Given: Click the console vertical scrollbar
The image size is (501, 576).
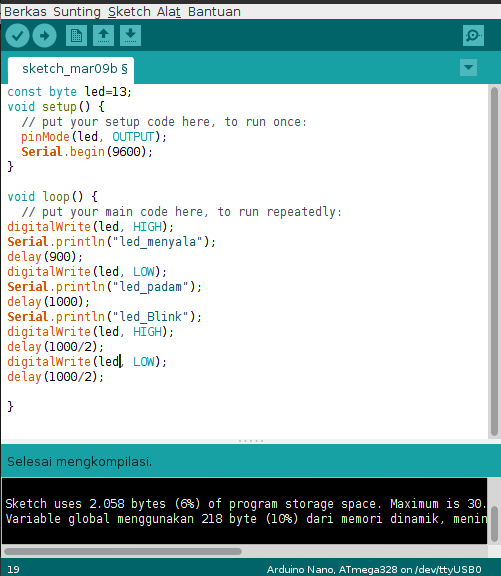Looking at the screenshot, I should click(x=494, y=524).
